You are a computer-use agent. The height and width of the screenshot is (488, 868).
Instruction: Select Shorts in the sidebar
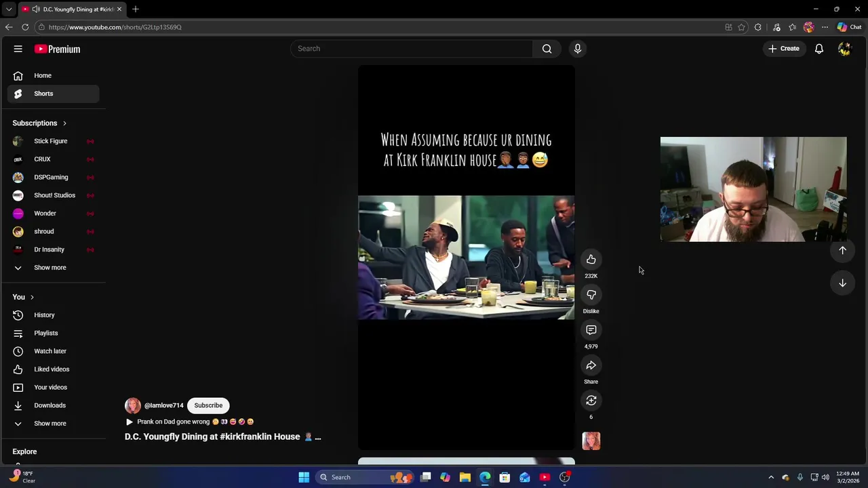tap(53, 94)
